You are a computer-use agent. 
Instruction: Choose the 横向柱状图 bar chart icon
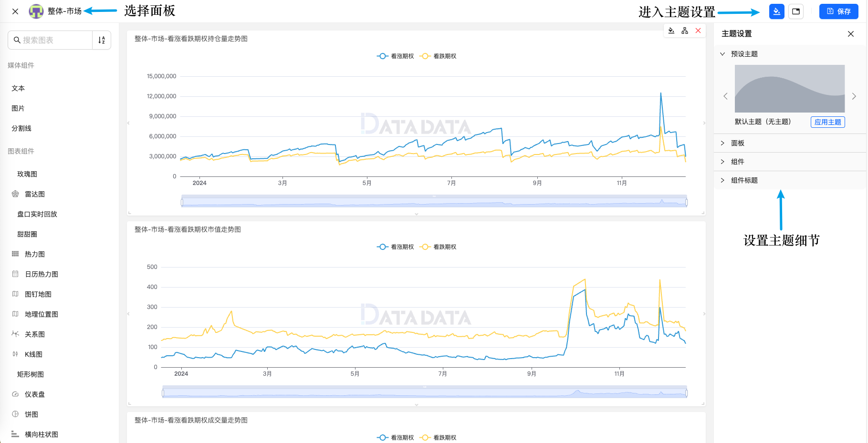15,434
